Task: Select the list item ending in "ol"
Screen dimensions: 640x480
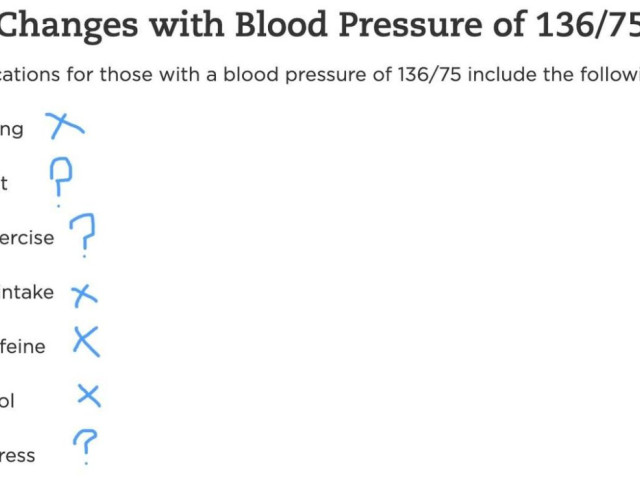Action: point(8,401)
